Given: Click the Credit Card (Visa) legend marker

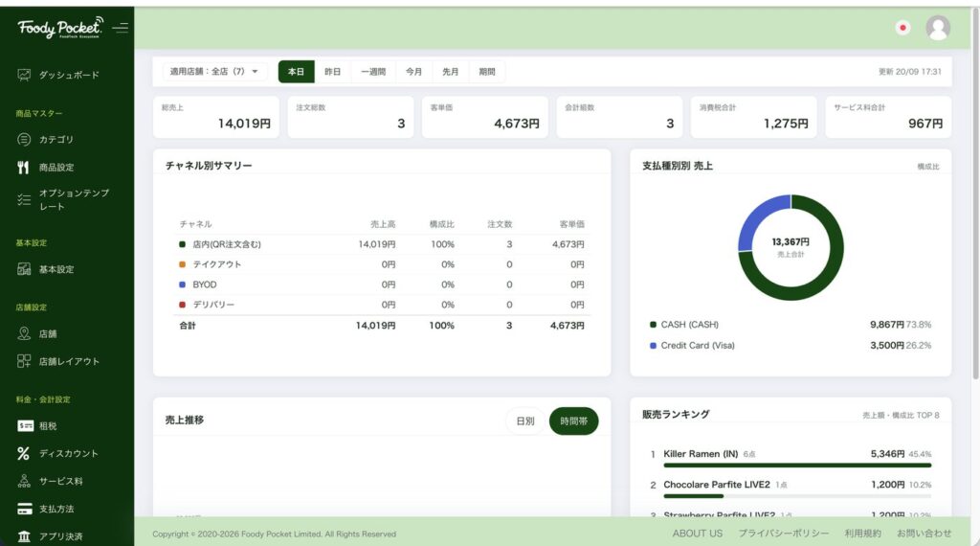Looking at the screenshot, I should (653, 345).
